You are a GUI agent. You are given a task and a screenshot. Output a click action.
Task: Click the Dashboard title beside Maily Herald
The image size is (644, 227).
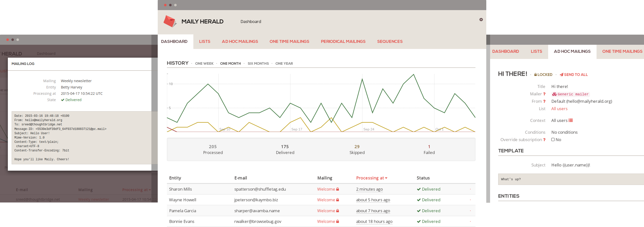pos(251,21)
